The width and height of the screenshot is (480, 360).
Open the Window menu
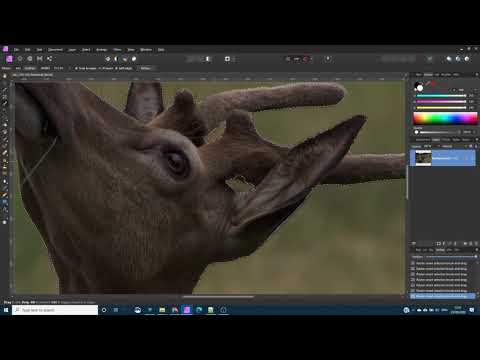tap(146, 50)
